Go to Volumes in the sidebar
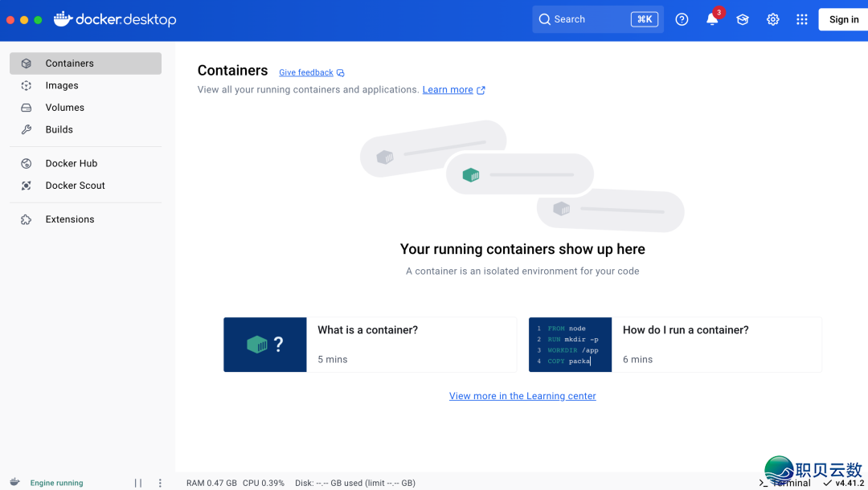 tap(64, 108)
